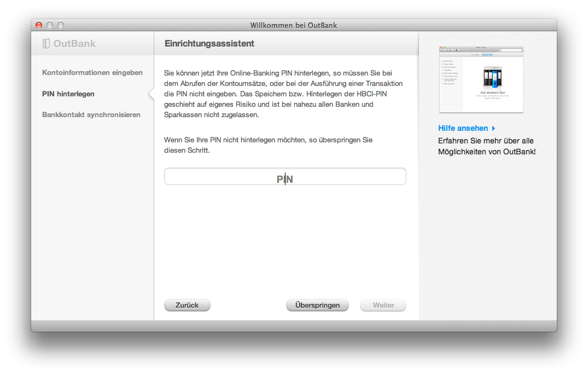Click the text 'Sparkassen nicht zugelassen.'
Image resolution: width=588 pixels, height=375 pixels.
coord(212,115)
